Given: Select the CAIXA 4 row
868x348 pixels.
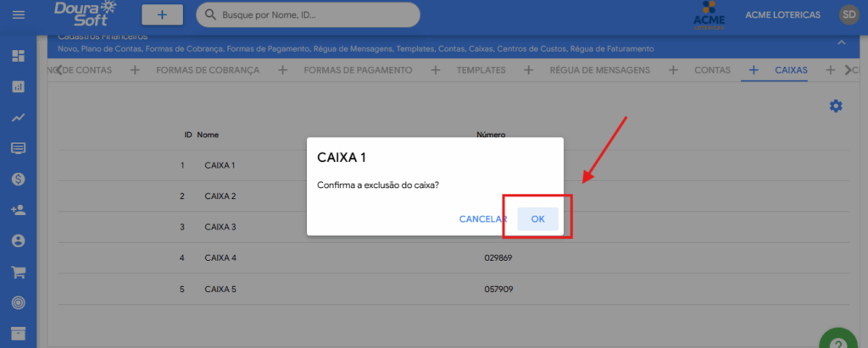Looking at the screenshot, I should point(220,257).
